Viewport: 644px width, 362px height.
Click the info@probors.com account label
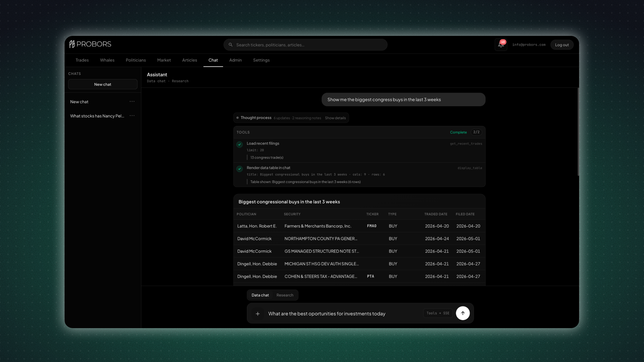(529, 45)
